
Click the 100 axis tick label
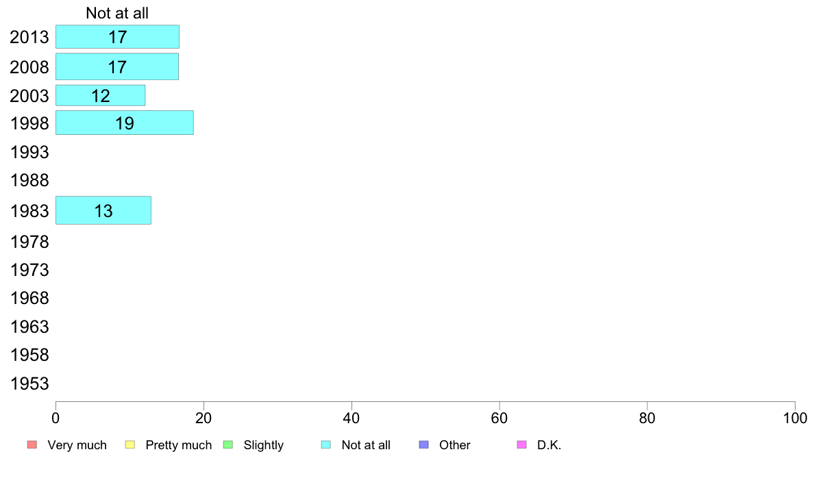[x=795, y=418]
